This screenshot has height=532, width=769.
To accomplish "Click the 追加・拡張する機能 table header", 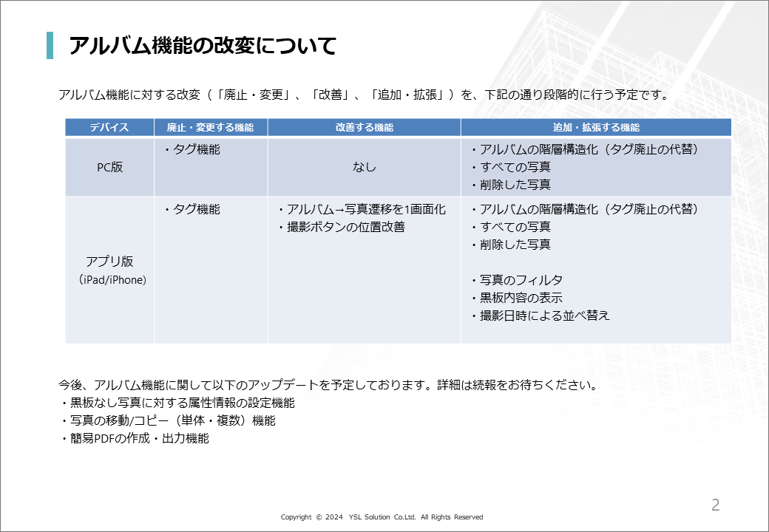I will pos(596,128).
